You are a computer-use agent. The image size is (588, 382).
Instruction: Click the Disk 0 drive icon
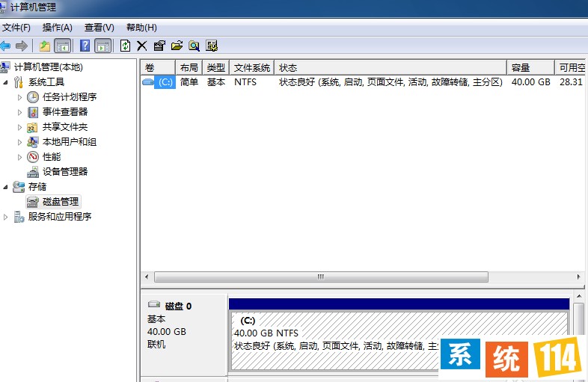click(x=154, y=304)
